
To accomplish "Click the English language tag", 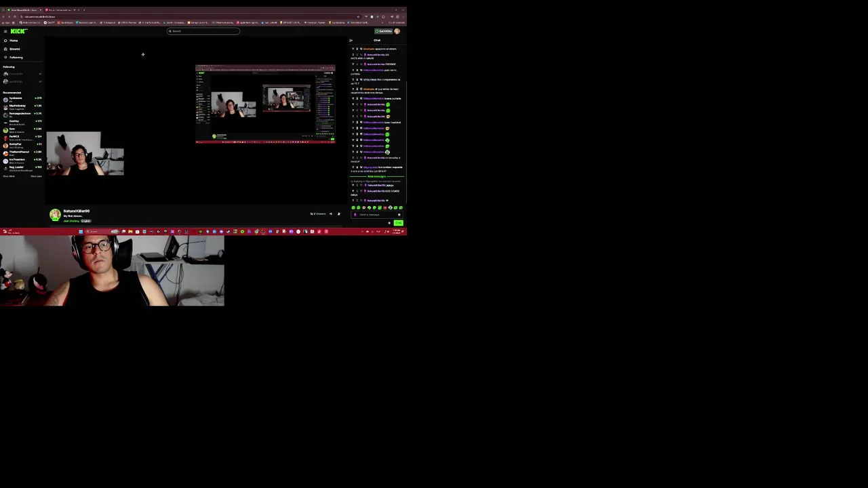I will click(x=85, y=221).
